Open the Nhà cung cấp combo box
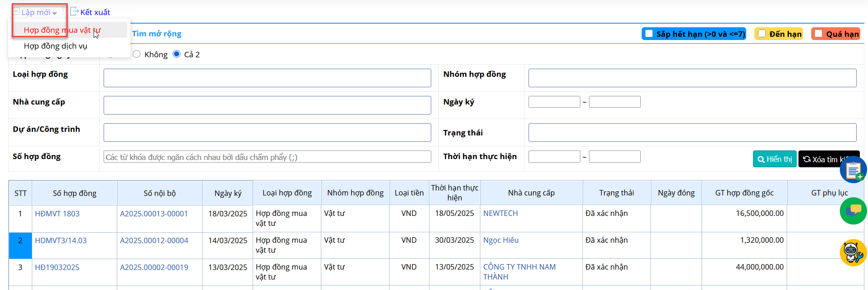Screen dimensions: 868x290 click(267, 105)
